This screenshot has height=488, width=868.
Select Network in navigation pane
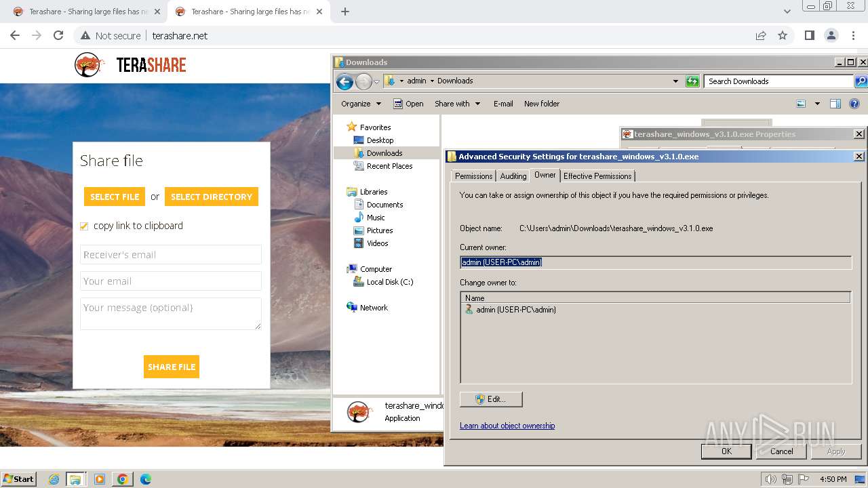pos(374,308)
